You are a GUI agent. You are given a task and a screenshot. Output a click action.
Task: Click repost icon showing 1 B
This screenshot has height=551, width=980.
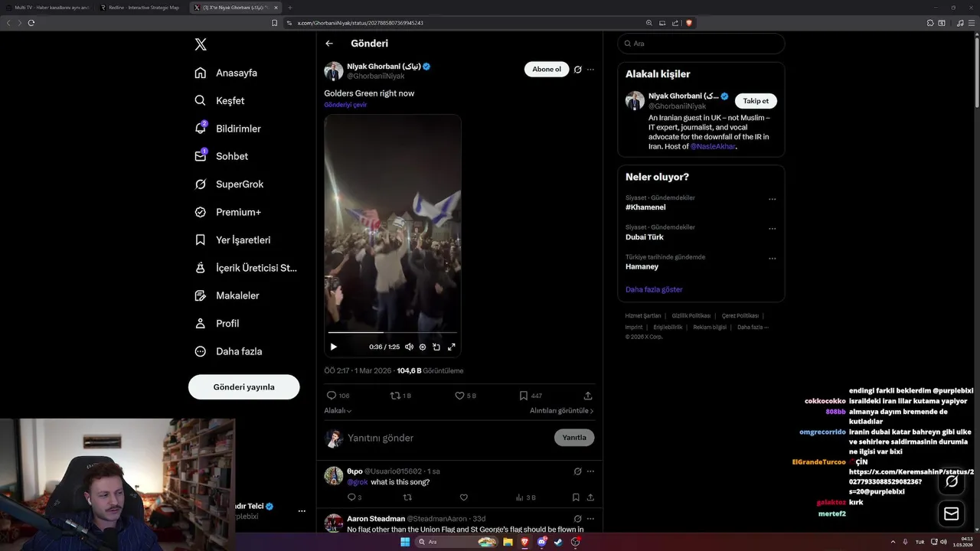(395, 396)
